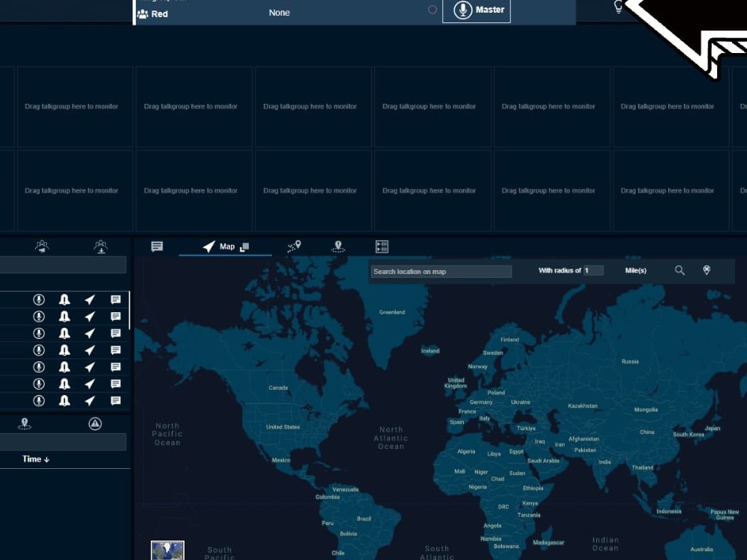Screen dimensions: 747x560
Task: Click the light bulb icon
Action: (x=618, y=7)
